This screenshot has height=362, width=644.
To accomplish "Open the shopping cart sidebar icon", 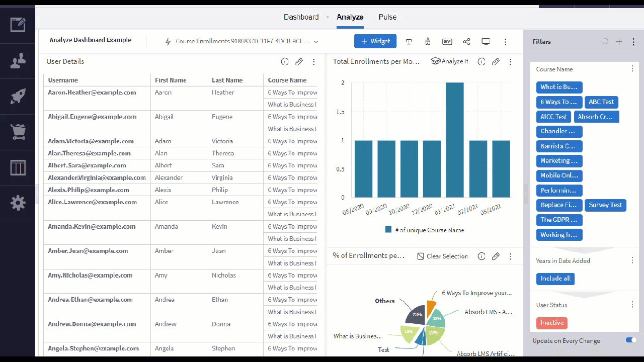I will [x=18, y=132].
